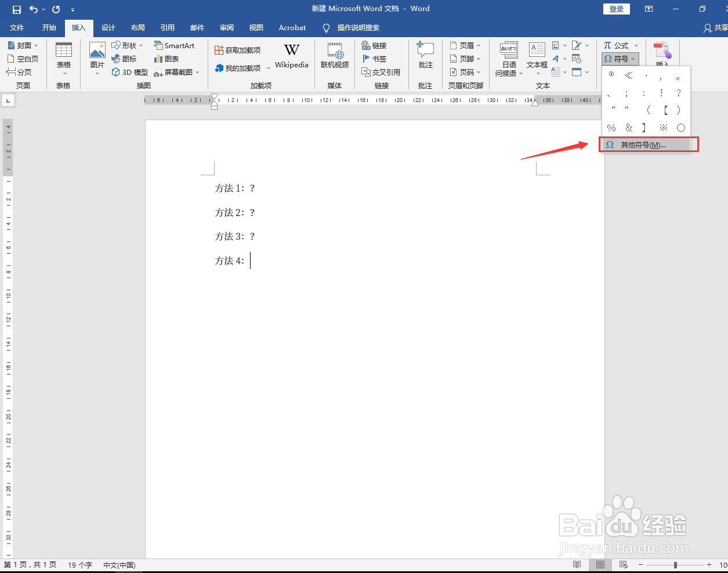Add a 批注 comment

(x=425, y=56)
